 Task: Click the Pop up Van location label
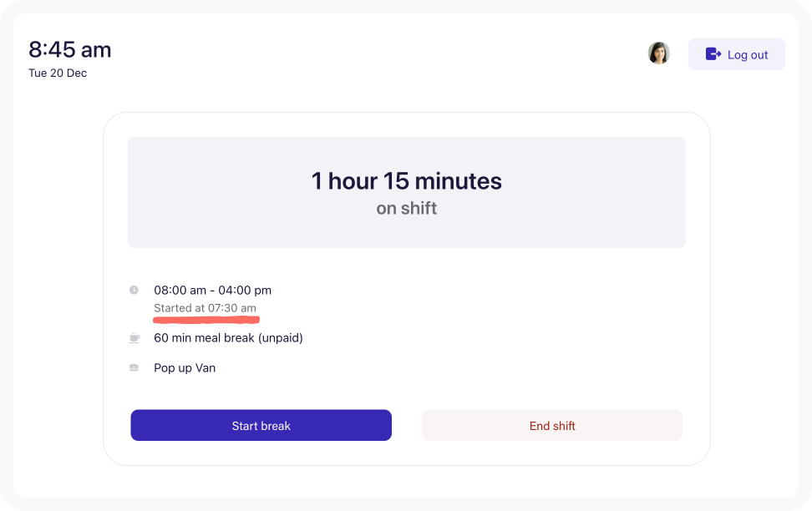coord(185,368)
